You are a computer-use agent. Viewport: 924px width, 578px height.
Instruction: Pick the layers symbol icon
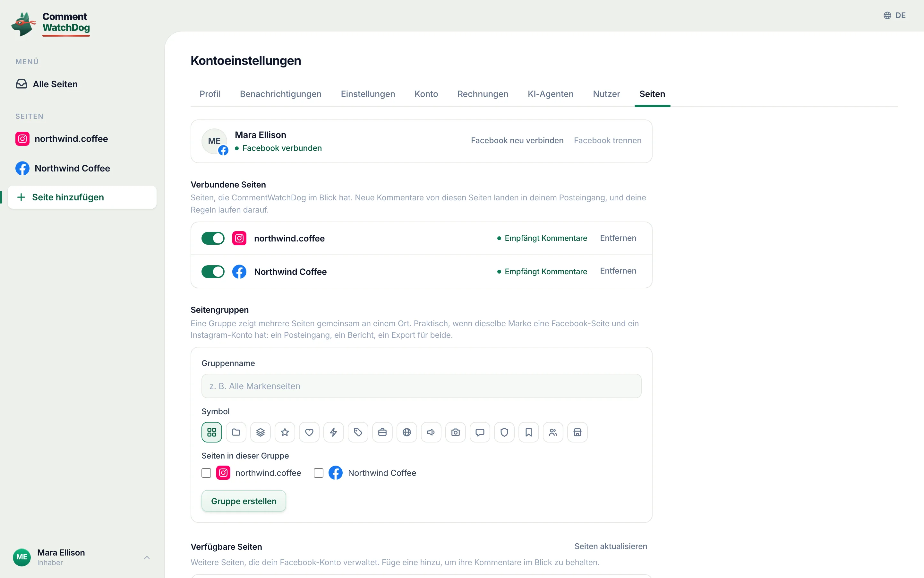(261, 432)
